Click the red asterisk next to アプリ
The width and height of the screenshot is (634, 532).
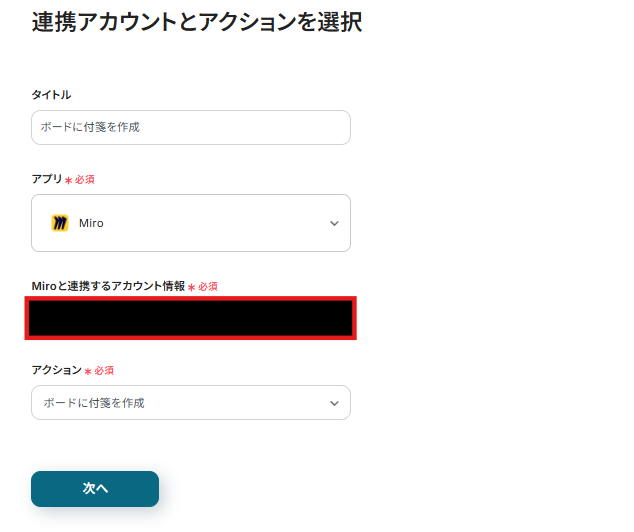68,181
